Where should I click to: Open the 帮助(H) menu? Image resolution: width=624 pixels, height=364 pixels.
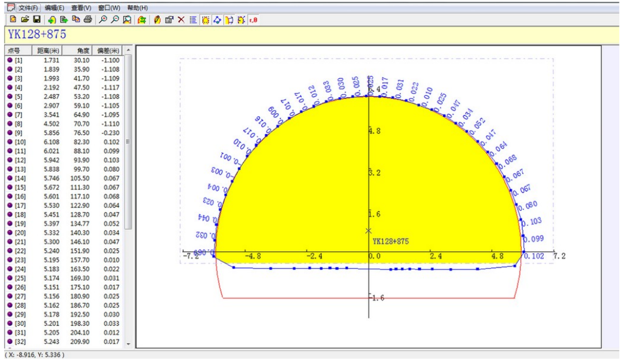[138, 8]
